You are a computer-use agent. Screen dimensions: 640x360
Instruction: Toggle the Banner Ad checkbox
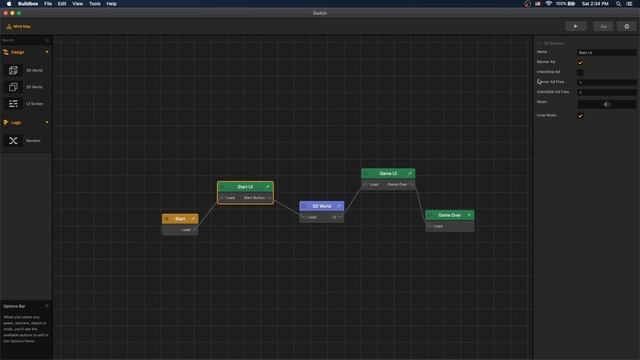coord(580,62)
